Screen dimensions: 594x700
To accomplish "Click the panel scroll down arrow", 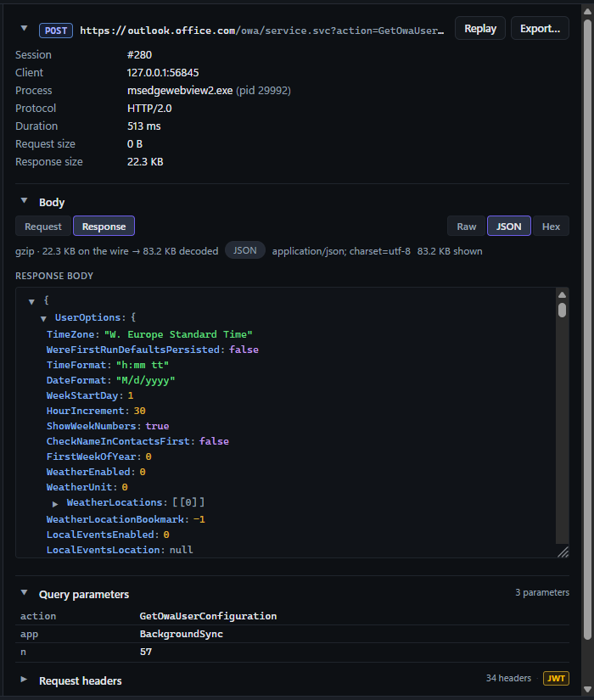I will (x=588, y=689).
